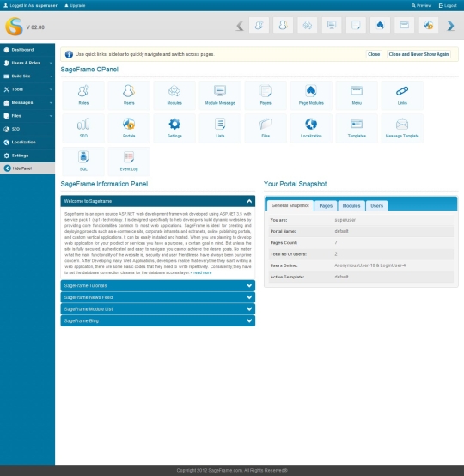The image size is (464, 476).
Task: Expand the SageFrame Blog section
Action: [x=158, y=320]
